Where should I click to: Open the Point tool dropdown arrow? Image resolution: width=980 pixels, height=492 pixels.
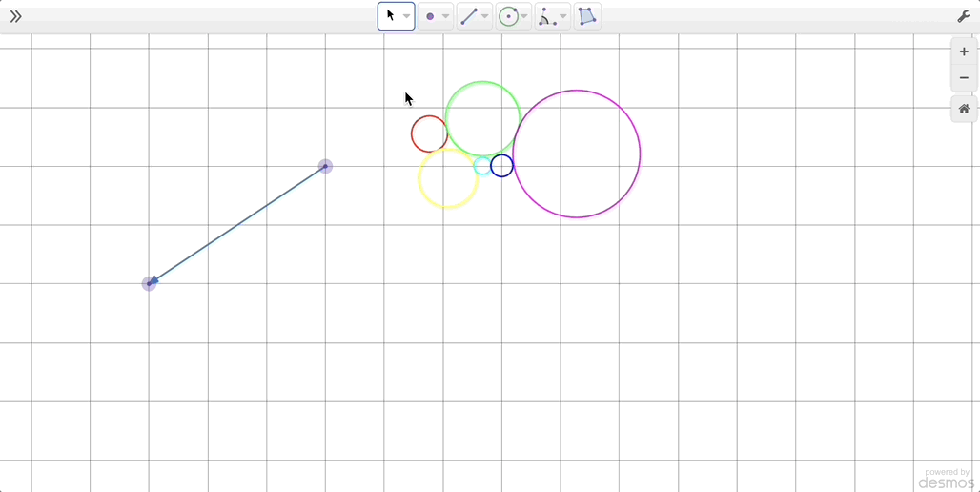pos(446,16)
